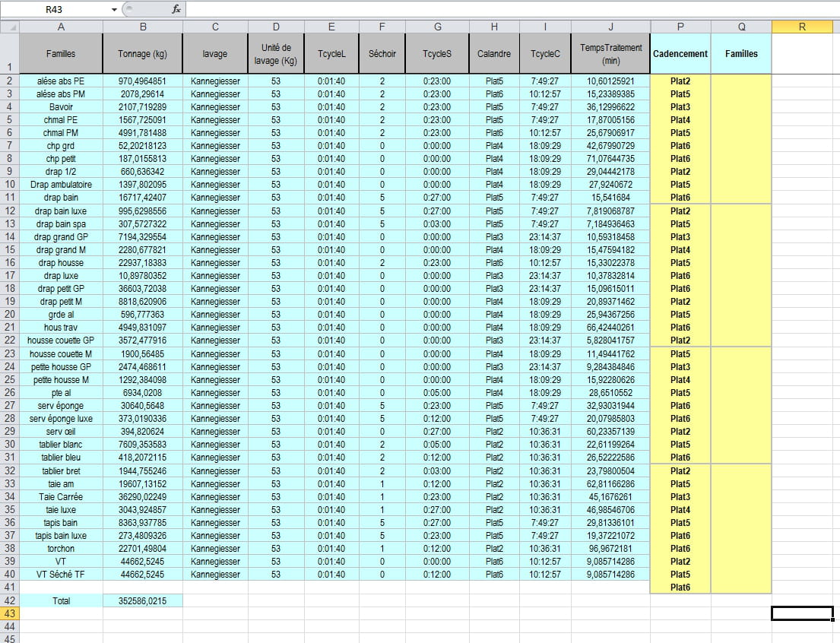Select row 43 header

[x=10, y=613]
